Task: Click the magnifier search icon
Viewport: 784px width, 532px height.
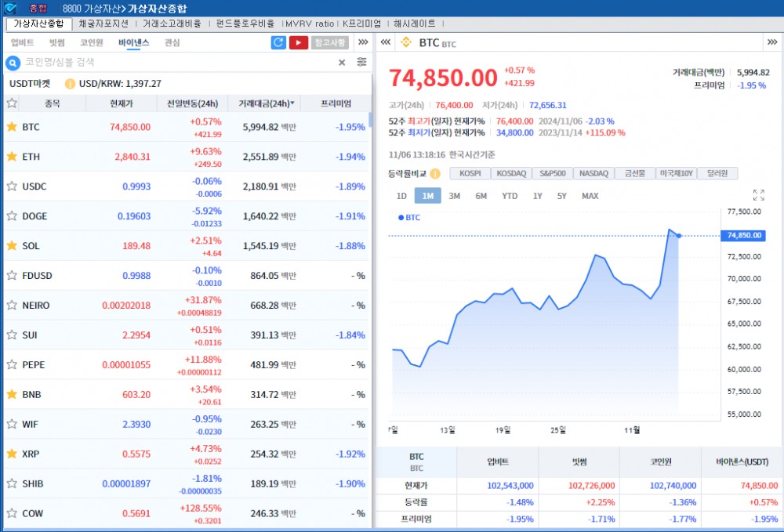Action: point(13,62)
